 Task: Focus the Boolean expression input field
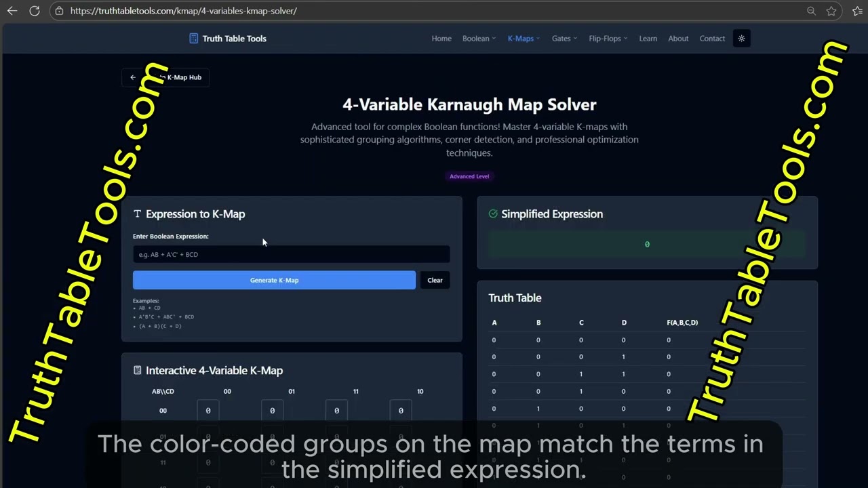click(291, 254)
